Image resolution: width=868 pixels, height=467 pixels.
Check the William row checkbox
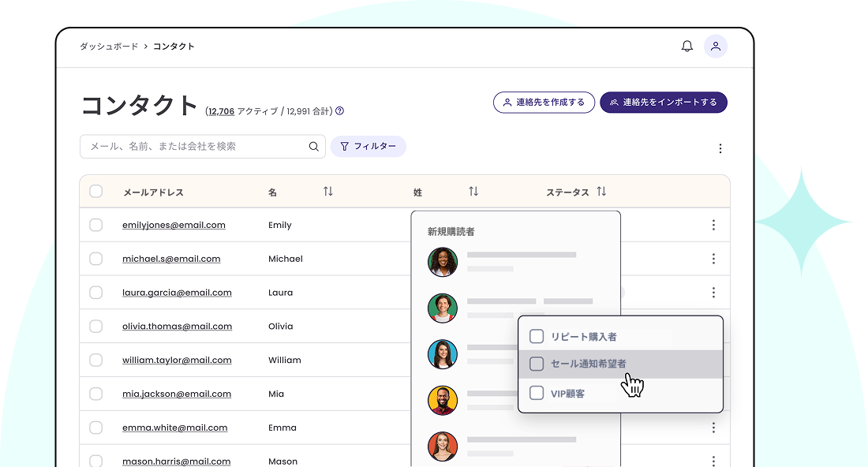click(95, 360)
